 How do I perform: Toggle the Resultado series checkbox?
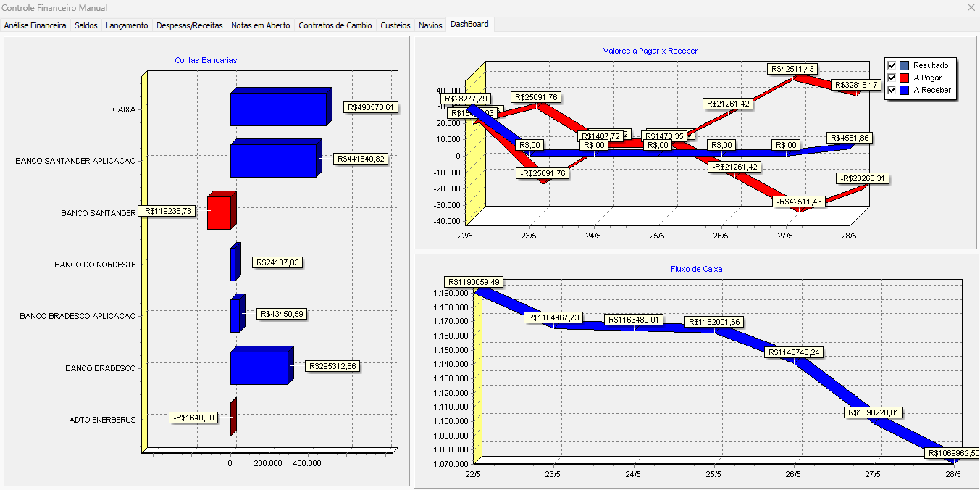click(892, 65)
